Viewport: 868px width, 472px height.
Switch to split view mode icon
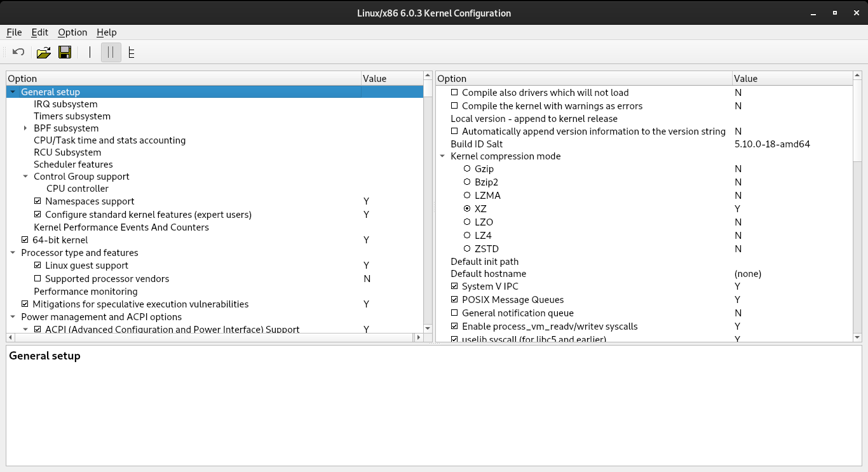(x=111, y=52)
